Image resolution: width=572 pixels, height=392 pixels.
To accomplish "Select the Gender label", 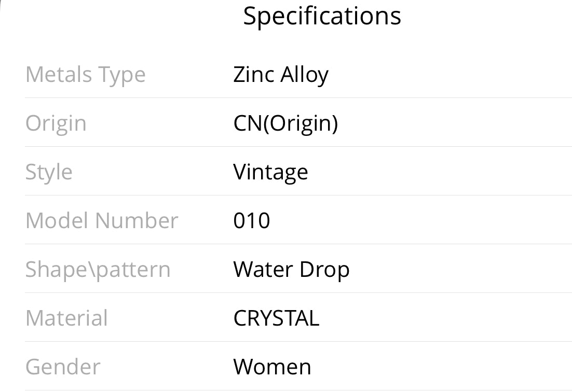I will pyautogui.click(x=63, y=367).
